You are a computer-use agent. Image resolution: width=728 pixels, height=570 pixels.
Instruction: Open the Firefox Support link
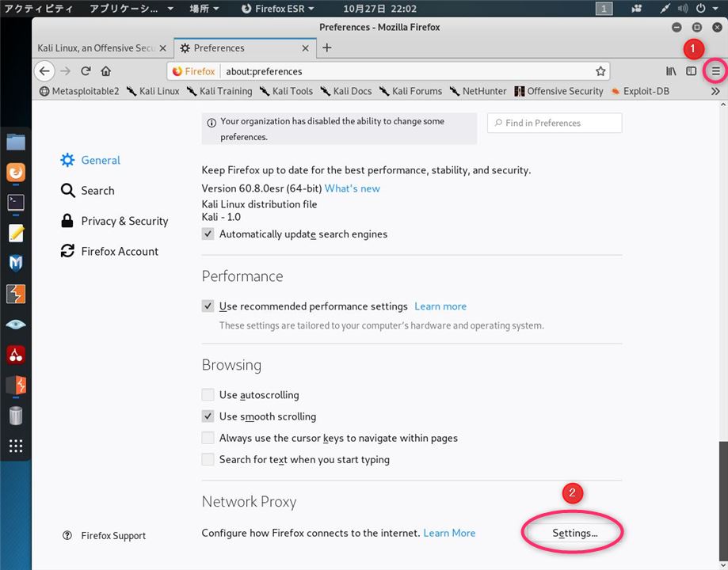(104, 536)
